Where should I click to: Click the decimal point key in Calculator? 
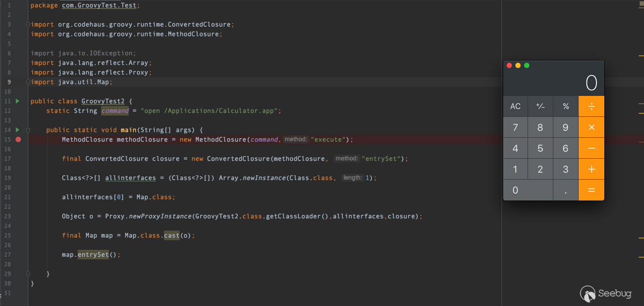pyautogui.click(x=566, y=190)
